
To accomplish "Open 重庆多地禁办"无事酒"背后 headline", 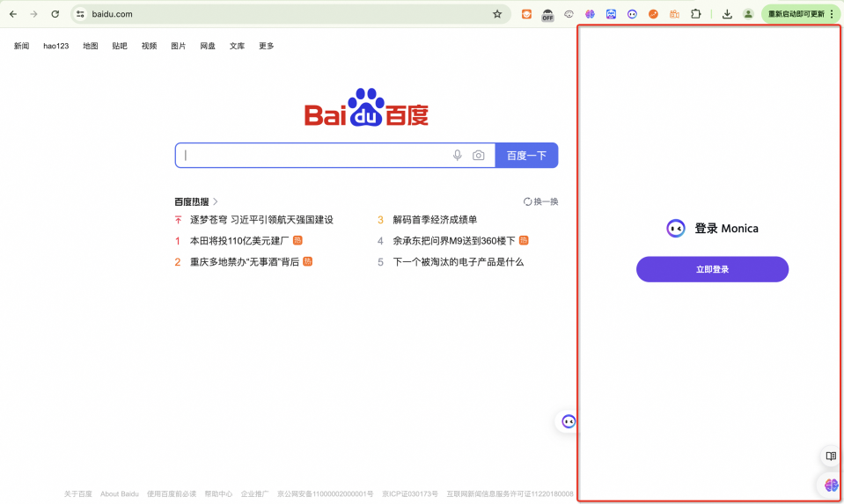I will [x=245, y=262].
